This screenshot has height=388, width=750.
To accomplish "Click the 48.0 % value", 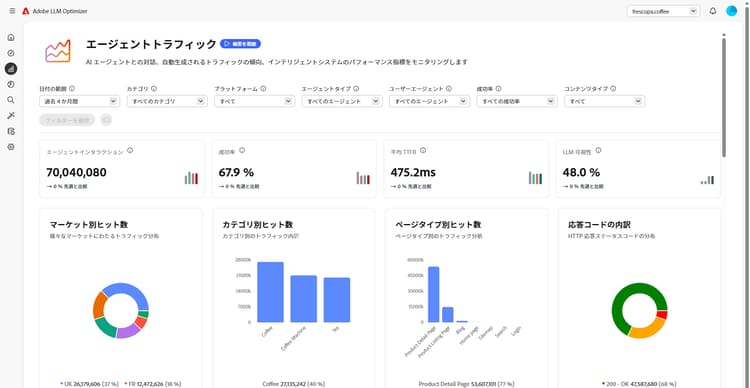I will tap(581, 172).
